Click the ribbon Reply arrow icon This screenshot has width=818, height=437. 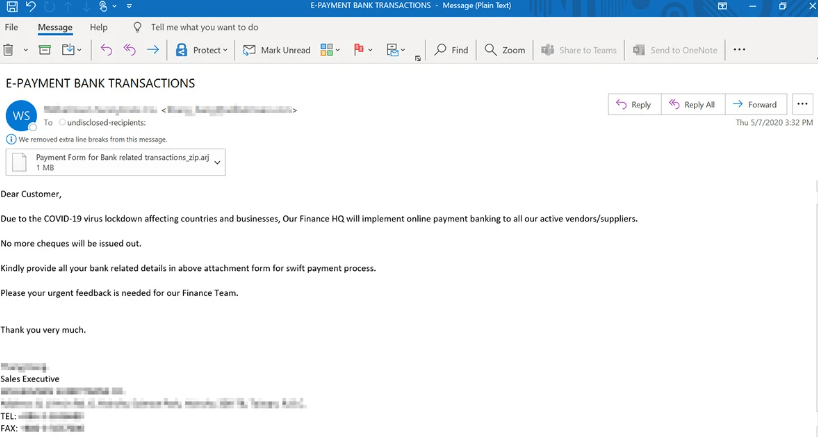(x=106, y=50)
